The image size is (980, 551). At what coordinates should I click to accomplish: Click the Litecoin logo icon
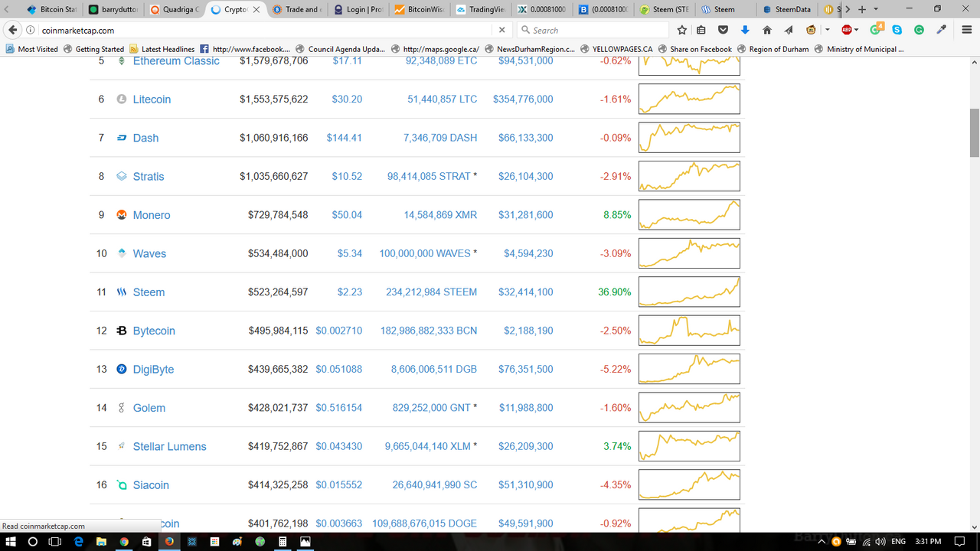(x=121, y=99)
